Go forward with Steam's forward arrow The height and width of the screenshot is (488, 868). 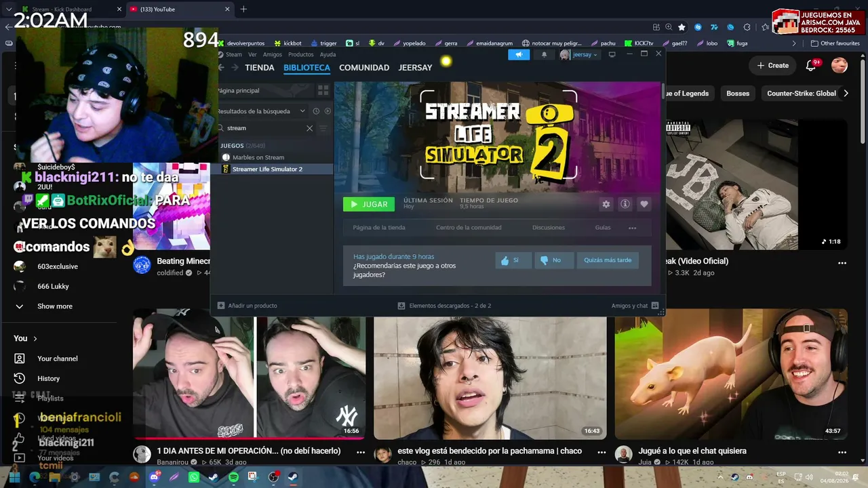(x=235, y=68)
